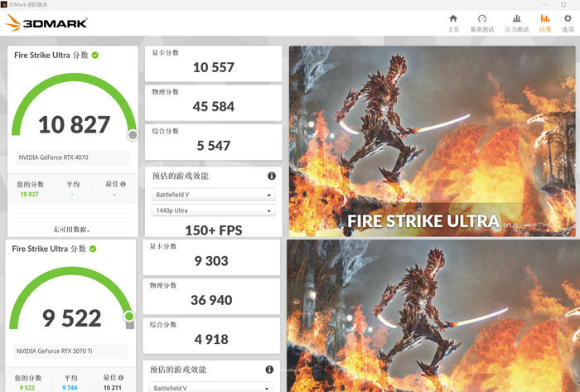Open the Battlefield V dropdown in lower panel
The height and width of the screenshot is (392, 580).
click(211, 388)
